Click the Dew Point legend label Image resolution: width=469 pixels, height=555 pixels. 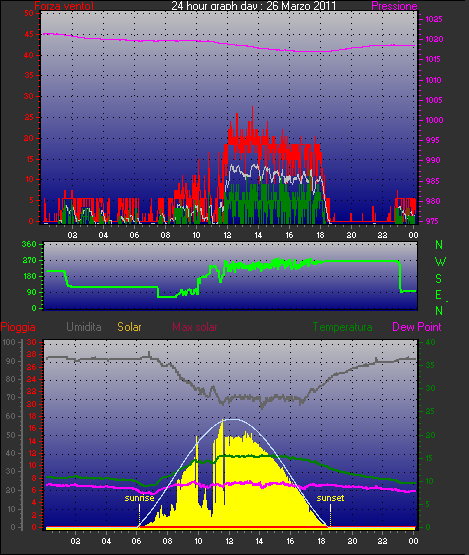[417, 327]
